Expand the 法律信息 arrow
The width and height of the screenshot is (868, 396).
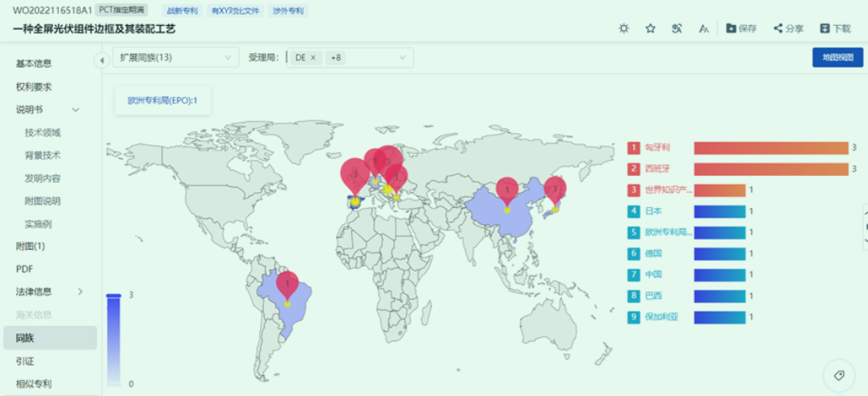coord(80,291)
